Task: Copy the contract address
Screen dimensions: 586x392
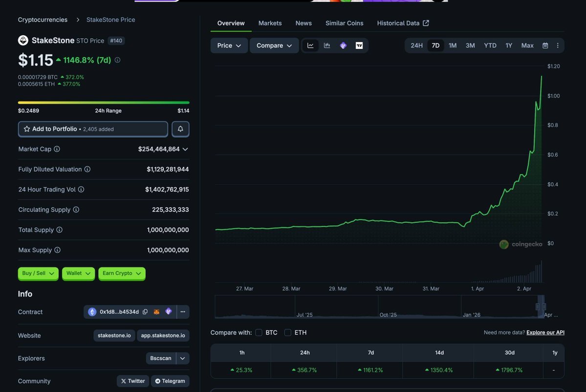Action: tap(145, 312)
